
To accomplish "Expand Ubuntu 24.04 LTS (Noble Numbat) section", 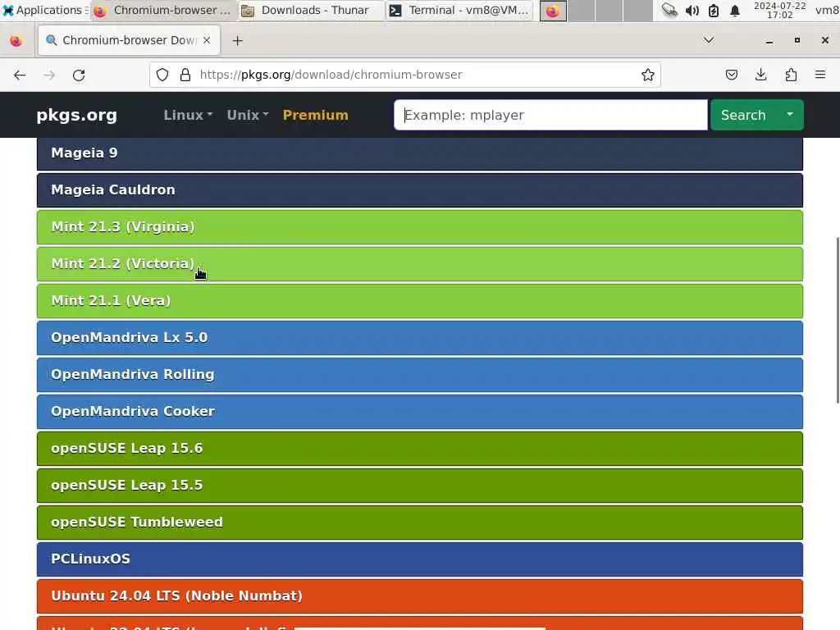I will click(x=420, y=597).
